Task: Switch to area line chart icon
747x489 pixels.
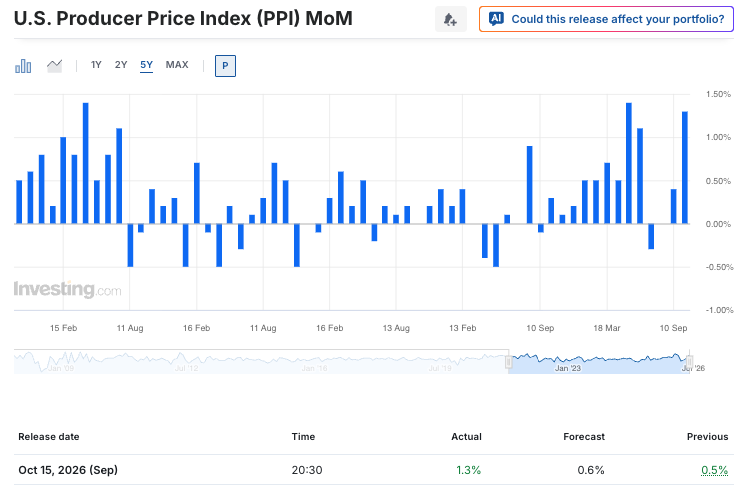Action: (55, 66)
